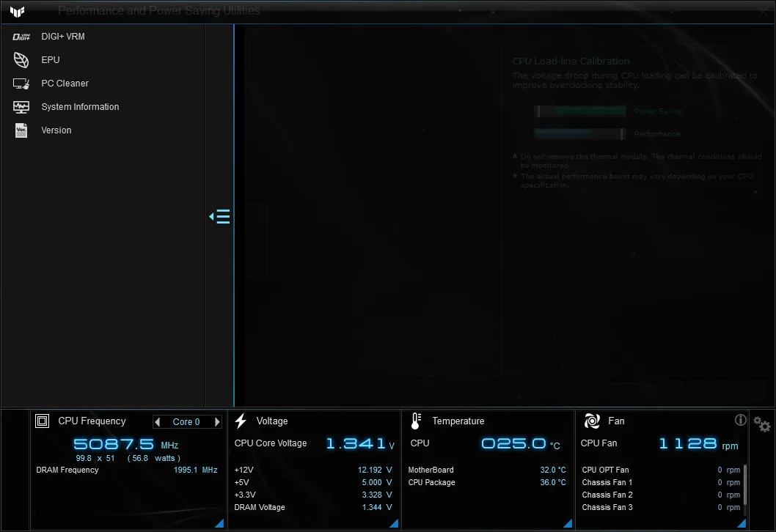Click the +3.3V voltage label
This screenshot has width=776, height=532.
click(245, 495)
